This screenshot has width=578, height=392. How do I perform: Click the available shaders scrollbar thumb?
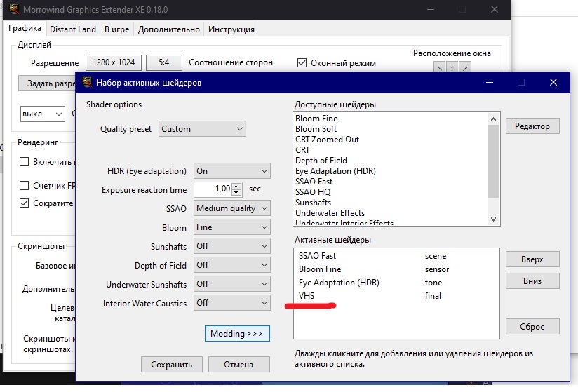pyautogui.click(x=493, y=161)
